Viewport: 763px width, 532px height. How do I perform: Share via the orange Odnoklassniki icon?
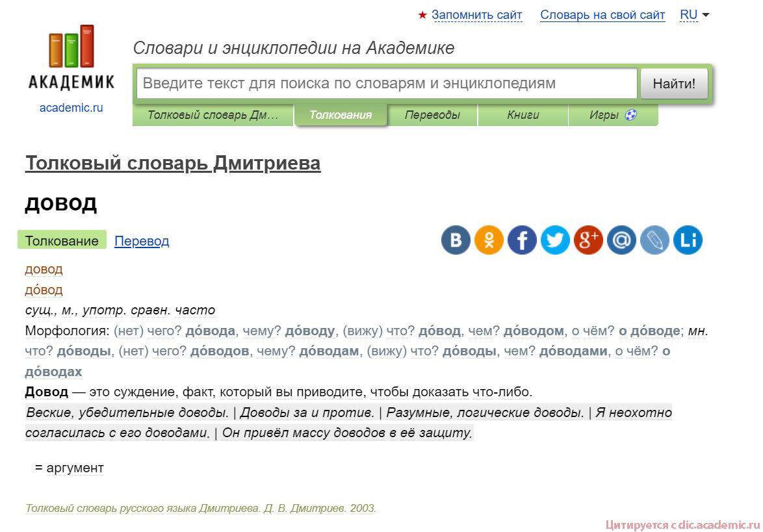pyautogui.click(x=489, y=240)
